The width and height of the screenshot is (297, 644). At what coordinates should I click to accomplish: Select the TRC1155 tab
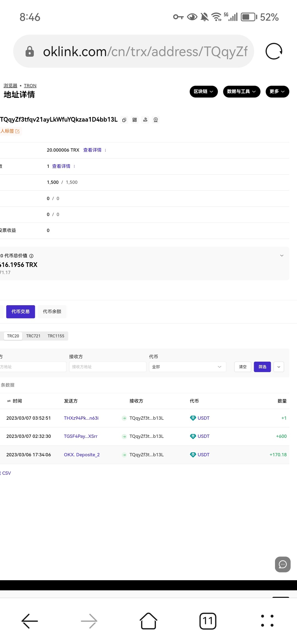click(56, 336)
